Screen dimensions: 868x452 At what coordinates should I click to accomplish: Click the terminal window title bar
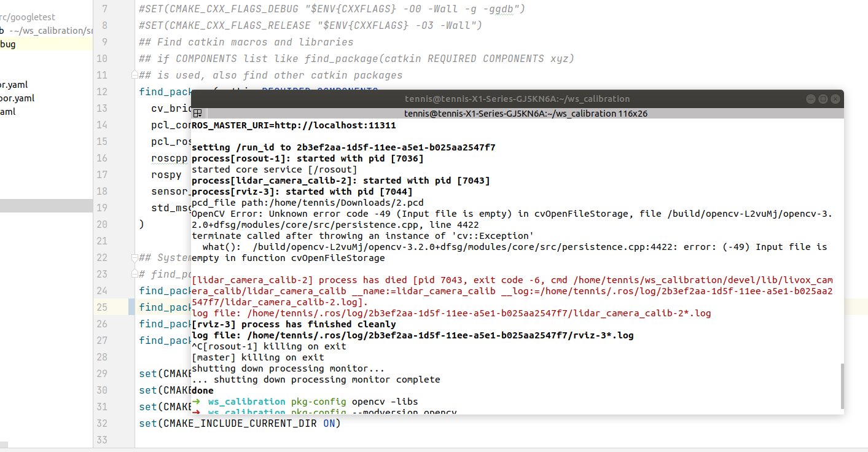click(518, 99)
